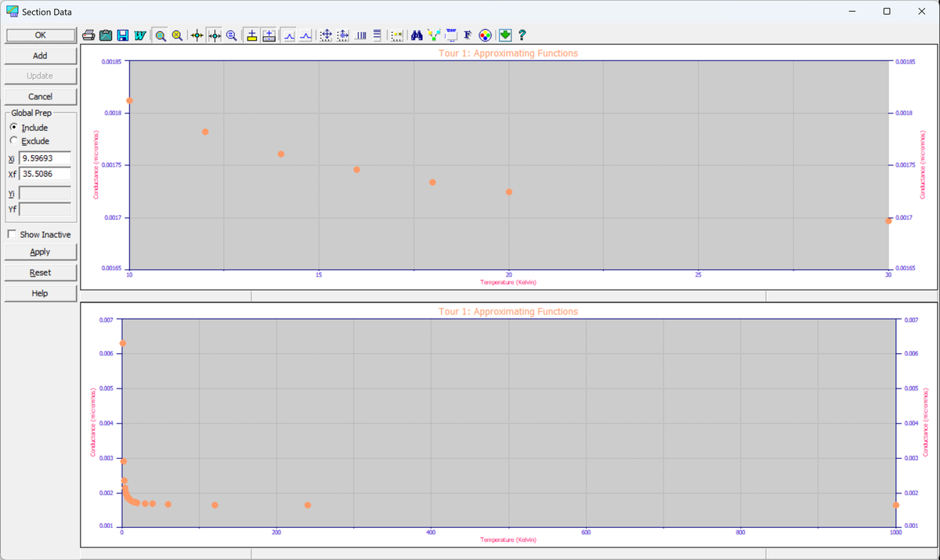Screen dimensions: 940x560
Task: Open help via the question mark icon
Action: pyautogui.click(x=522, y=35)
